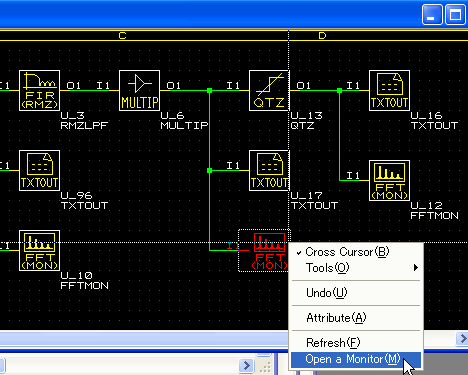The image size is (468, 375).
Task: Click the wire junction near QTZ input
Action: point(209,90)
